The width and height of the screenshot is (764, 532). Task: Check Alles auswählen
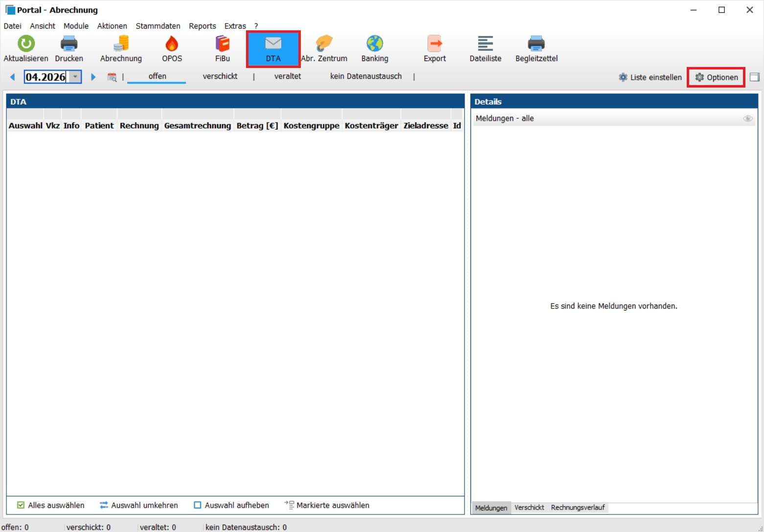coord(21,505)
